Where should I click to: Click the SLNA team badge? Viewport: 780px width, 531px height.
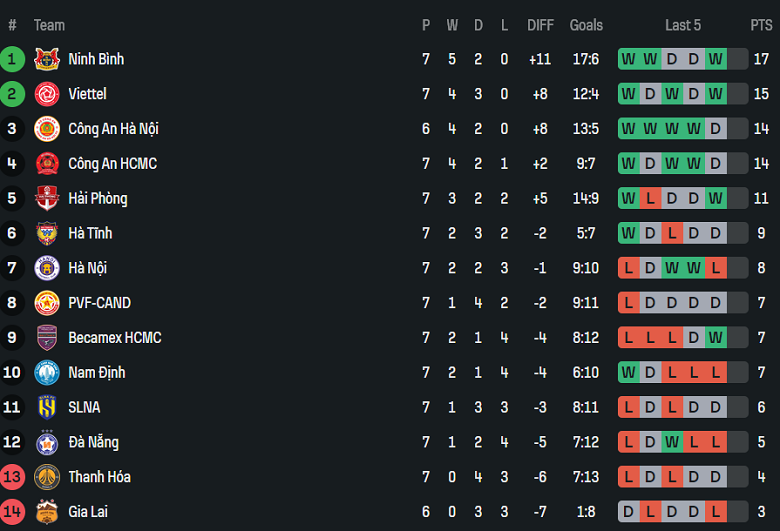47,407
